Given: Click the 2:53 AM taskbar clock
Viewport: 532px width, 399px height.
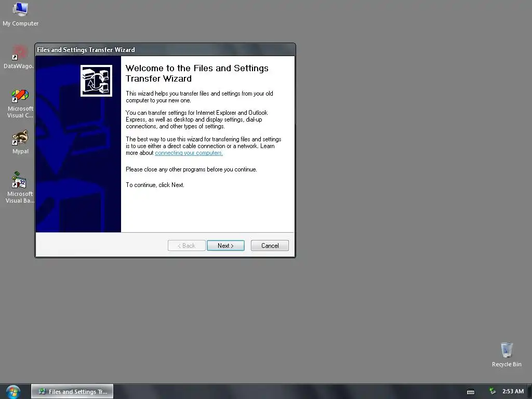Looking at the screenshot, I should [513, 391].
